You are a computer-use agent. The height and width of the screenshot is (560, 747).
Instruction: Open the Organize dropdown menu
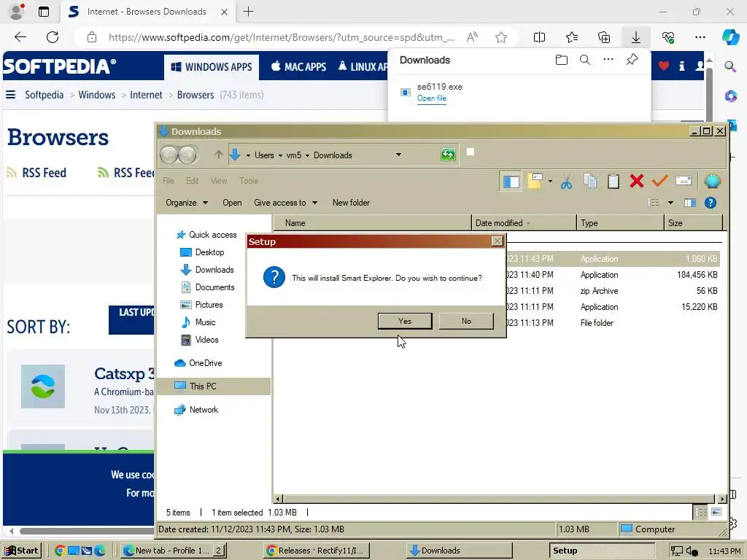187,203
